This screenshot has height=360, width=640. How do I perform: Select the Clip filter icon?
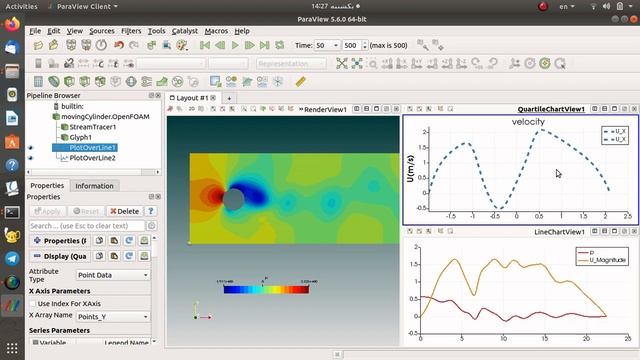(69, 82)
